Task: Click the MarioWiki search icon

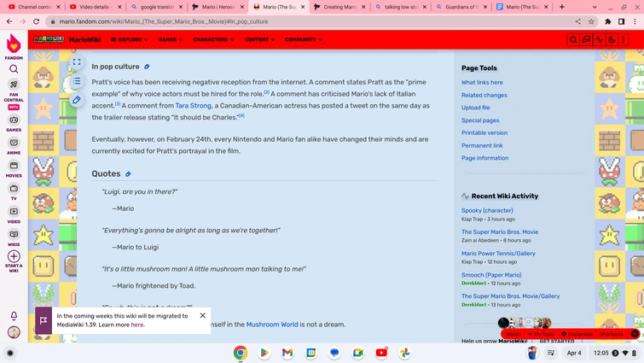Action: coord(573,39)
